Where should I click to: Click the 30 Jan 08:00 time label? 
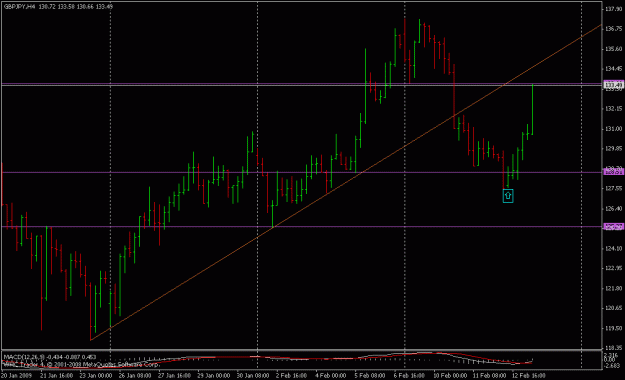click(253, 376)
